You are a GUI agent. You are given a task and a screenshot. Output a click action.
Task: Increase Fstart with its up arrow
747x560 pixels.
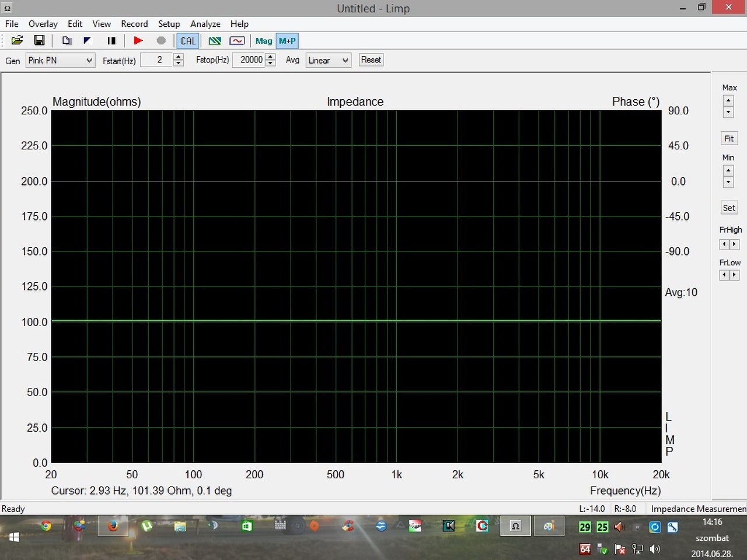[x=179, y=57]
